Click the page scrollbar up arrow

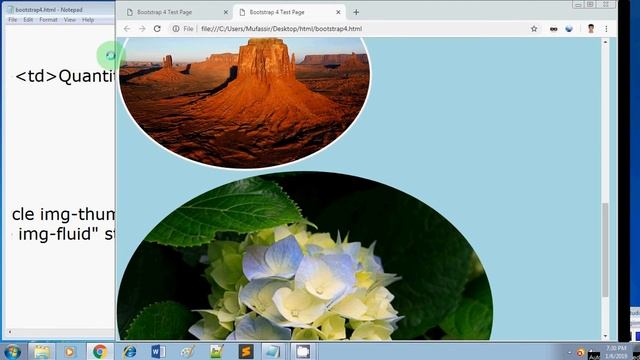[605, 42]
